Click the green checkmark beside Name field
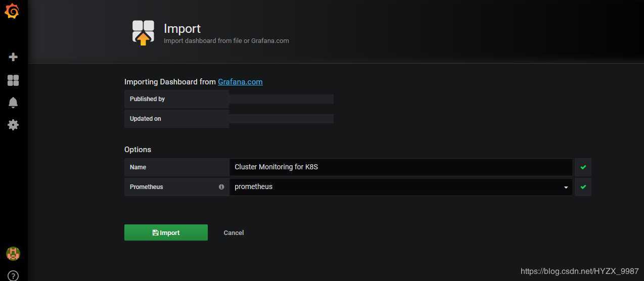This screenshot has width=644, height=281. (583, 167)
